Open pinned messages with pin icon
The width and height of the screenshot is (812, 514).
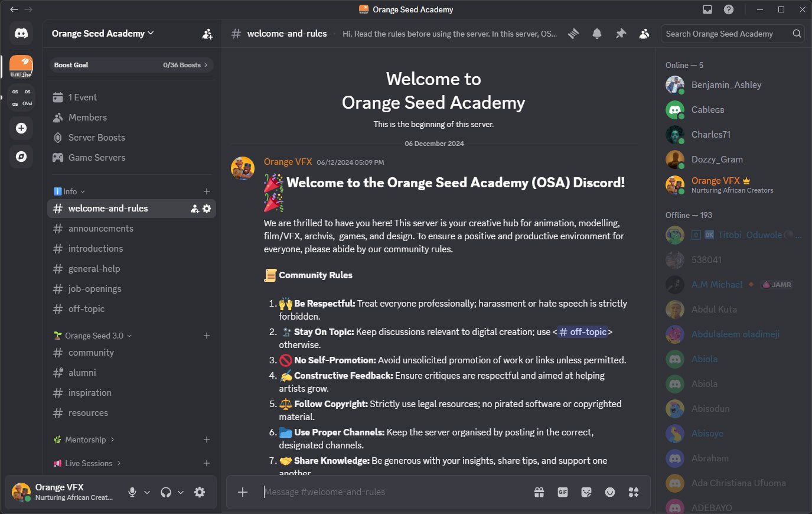coord(621,34)
